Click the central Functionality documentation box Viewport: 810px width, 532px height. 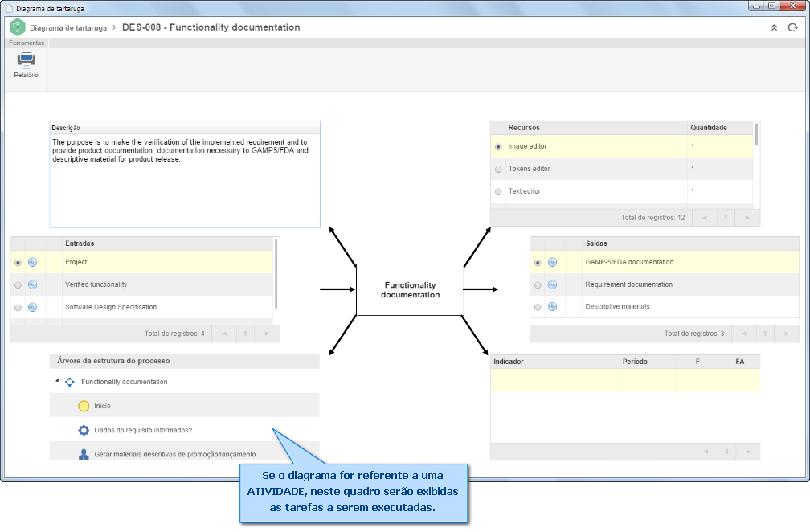click(x=410, y=290)
